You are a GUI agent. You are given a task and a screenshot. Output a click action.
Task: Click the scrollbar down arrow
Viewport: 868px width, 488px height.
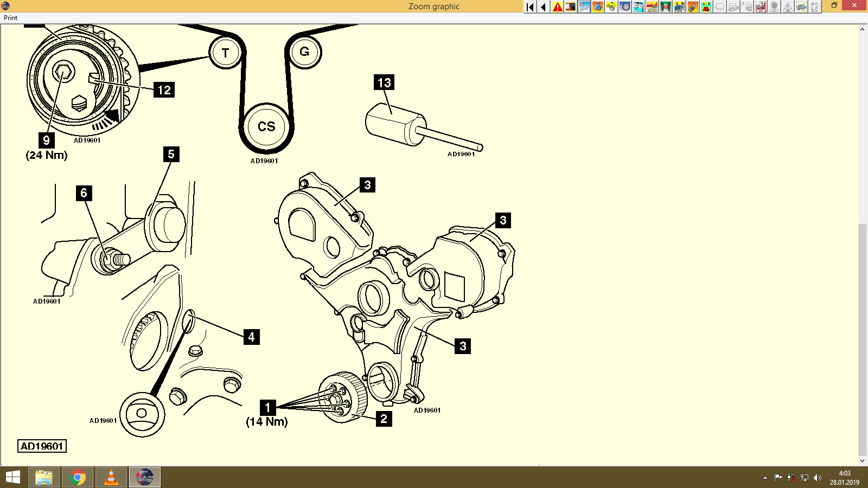coord(862,461)
